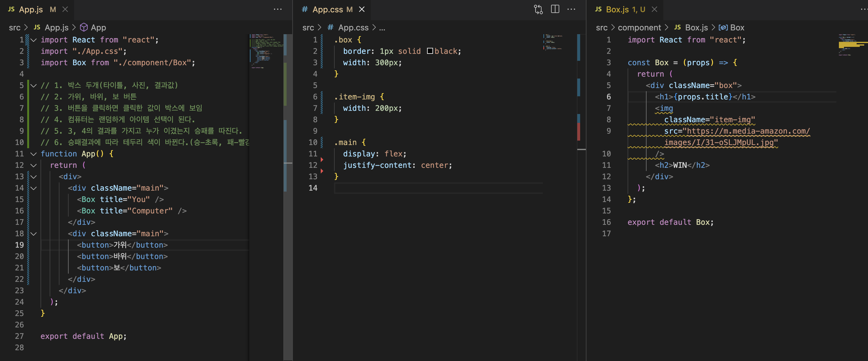Close the App.css tab

click(362, 9)
